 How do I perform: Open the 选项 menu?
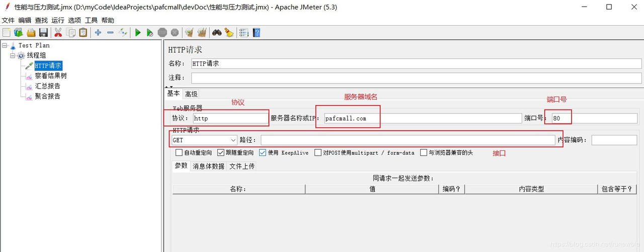tap(74, 21)
